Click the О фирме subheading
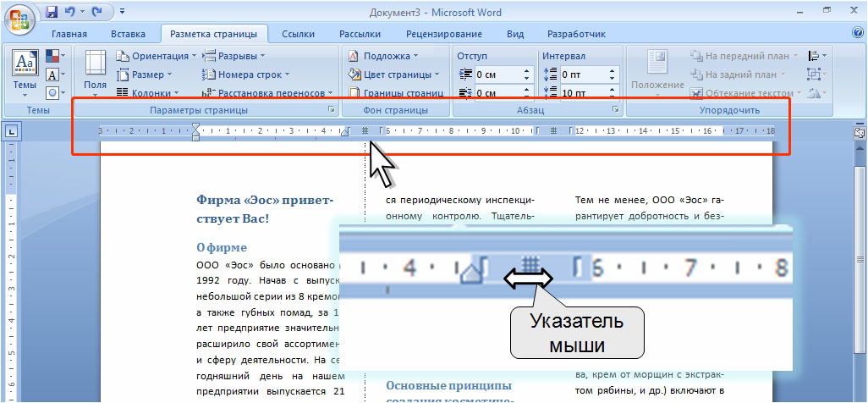868x403 pixels. [x=222, y=246]
